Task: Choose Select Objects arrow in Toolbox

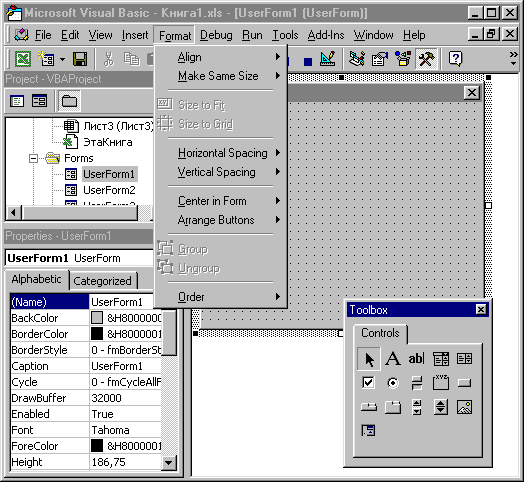Action: [369, 359]
